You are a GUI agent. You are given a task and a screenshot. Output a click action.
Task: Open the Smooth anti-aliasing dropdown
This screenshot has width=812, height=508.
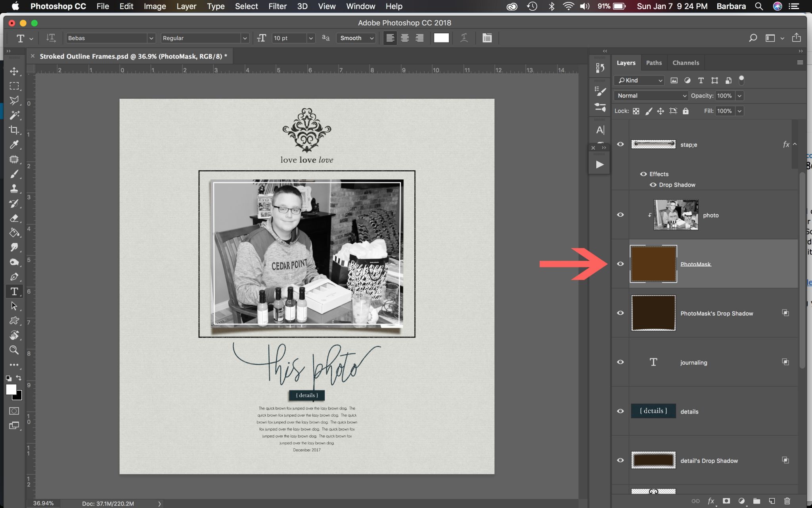tap(371, 38)
